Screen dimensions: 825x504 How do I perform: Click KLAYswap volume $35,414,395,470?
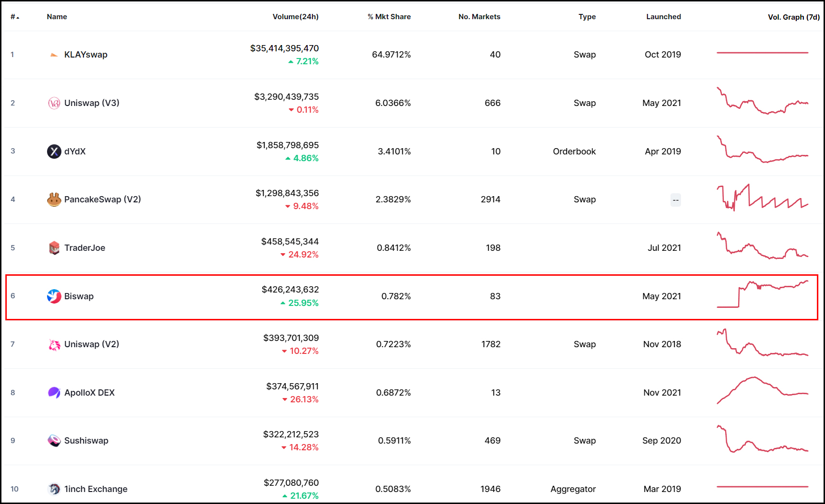(285, 48)
